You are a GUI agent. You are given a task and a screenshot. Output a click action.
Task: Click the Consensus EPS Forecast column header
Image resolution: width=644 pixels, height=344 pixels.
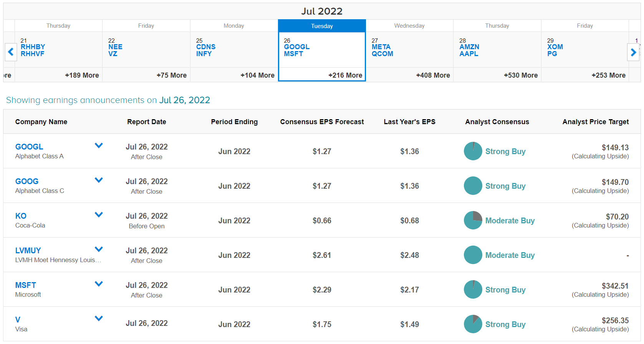coord(322,122)
